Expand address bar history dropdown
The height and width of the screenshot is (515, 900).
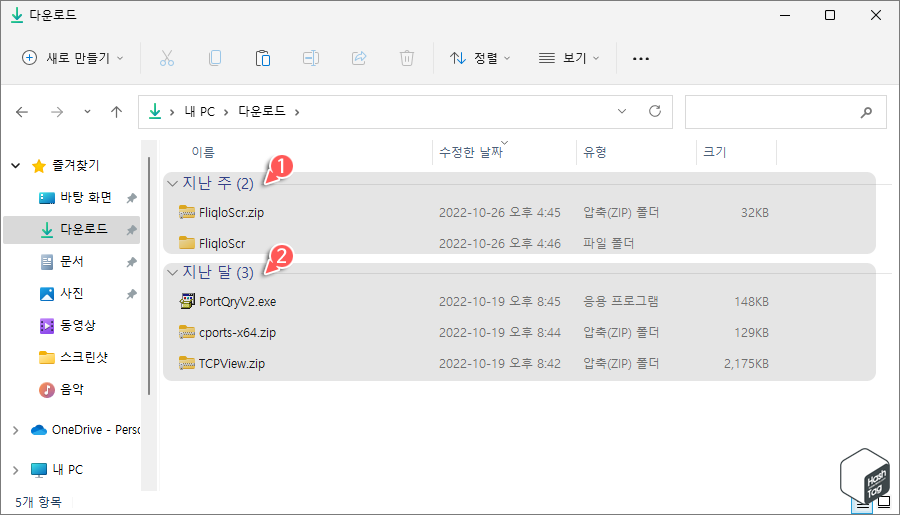point(622,111)
